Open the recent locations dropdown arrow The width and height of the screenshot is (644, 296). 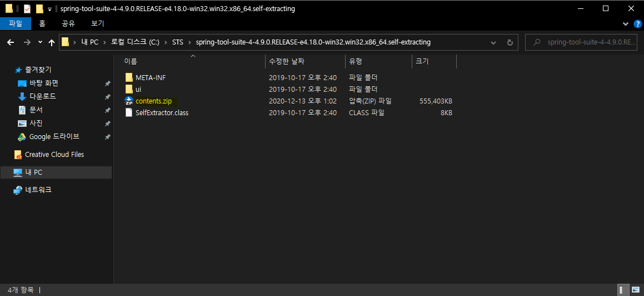point(40,42)
